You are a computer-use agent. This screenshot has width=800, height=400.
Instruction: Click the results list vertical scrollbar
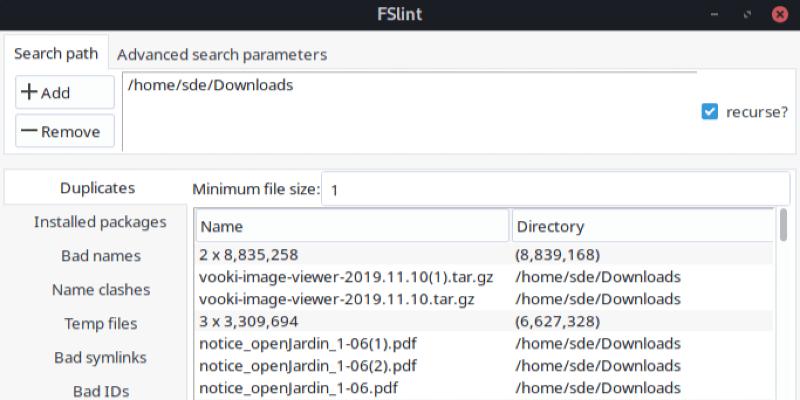click(x=782, y=227)
